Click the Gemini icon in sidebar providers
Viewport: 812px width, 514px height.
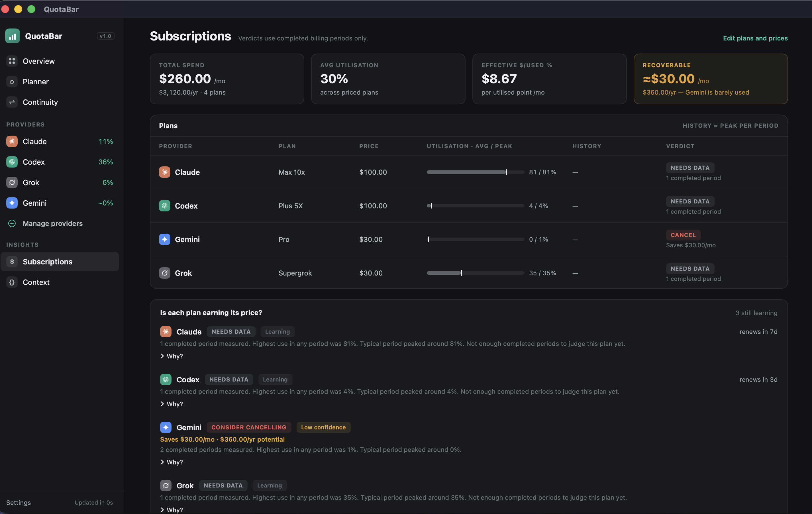point(12,203)
